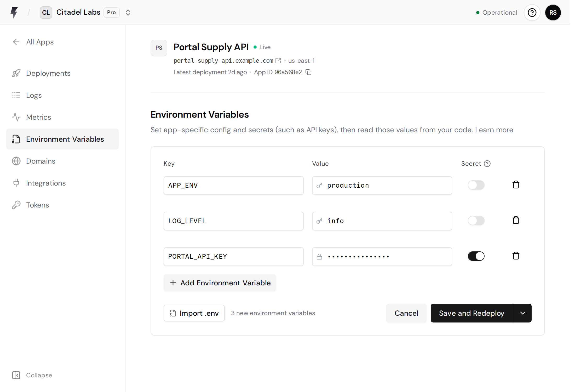Click Import .env button
The image size is (575, 392).
point(194,313)
